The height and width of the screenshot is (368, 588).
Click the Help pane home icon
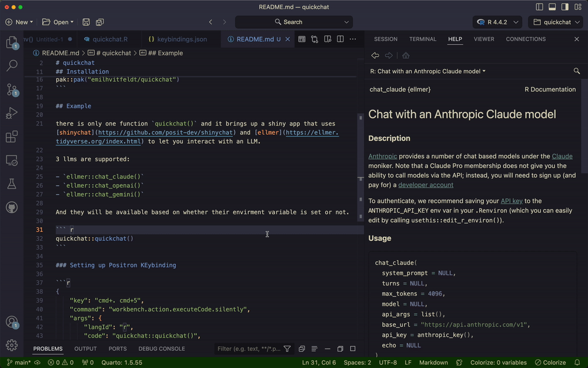[406, 55]
